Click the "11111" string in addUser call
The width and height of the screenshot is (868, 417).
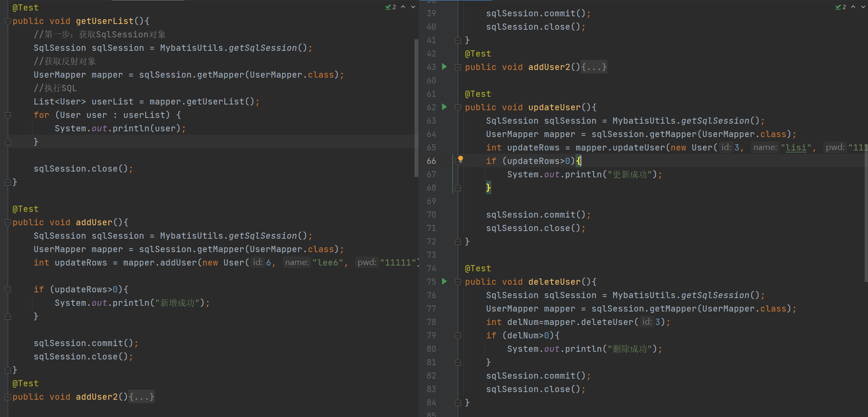coord(398,263)
